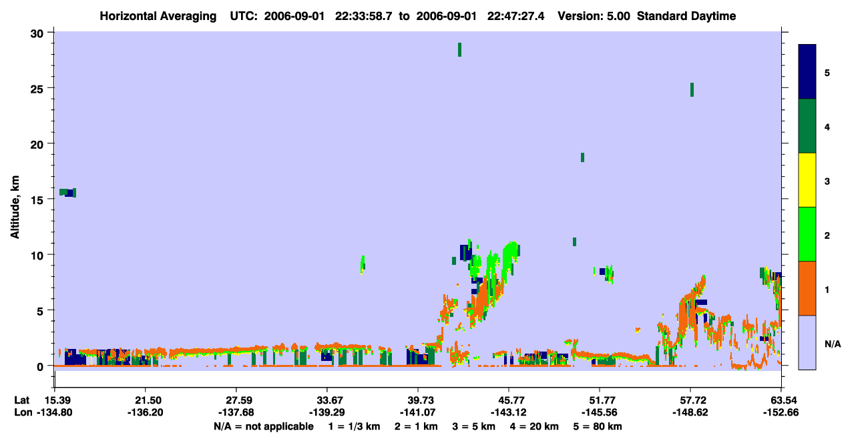Click the 10 km altitude tick label

(x=39, y=255)
